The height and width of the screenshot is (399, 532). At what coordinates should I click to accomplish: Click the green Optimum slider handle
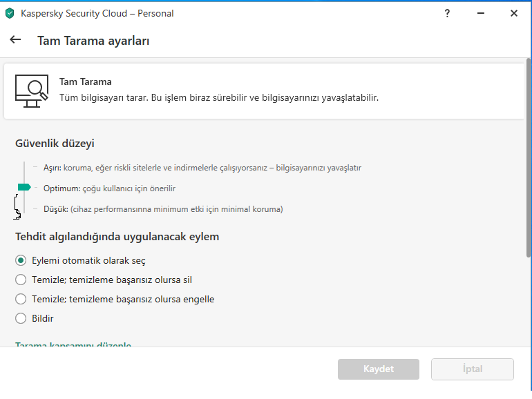24,187
